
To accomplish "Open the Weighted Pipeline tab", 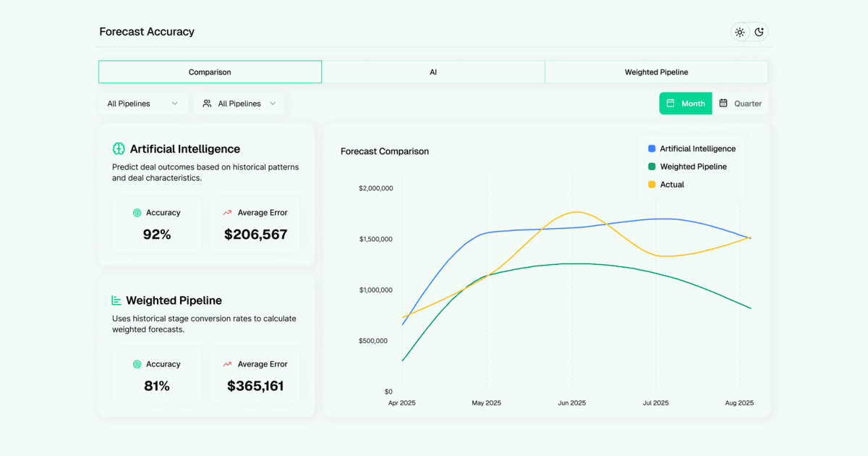I will pyautogui.click(x=656, y=72).
